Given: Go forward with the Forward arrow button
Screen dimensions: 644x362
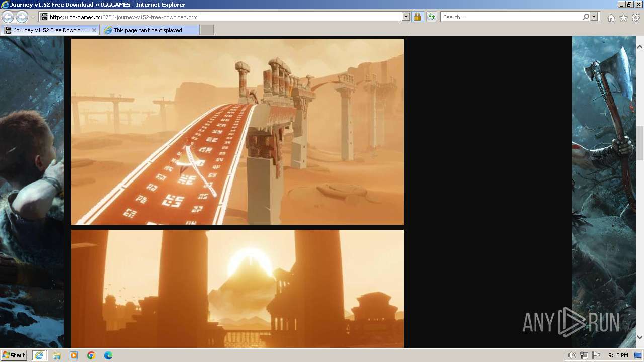Looking at the screenshot, I should tap(22, 17).
